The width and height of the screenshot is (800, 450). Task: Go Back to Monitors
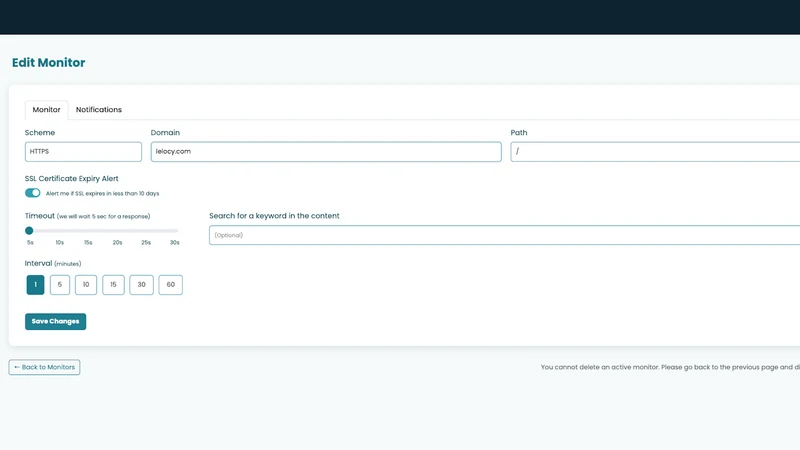pyautogui.click(x=44, y=367)
